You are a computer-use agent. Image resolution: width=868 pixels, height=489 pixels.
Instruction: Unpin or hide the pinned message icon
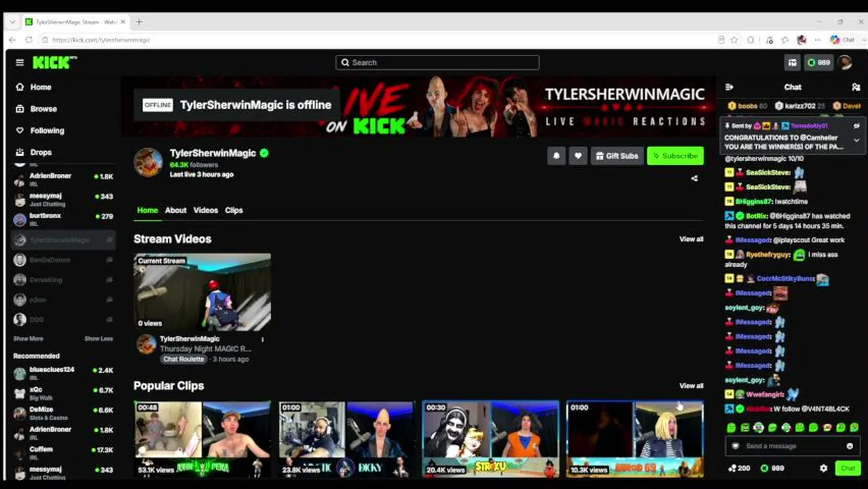[x=856, y=126]
